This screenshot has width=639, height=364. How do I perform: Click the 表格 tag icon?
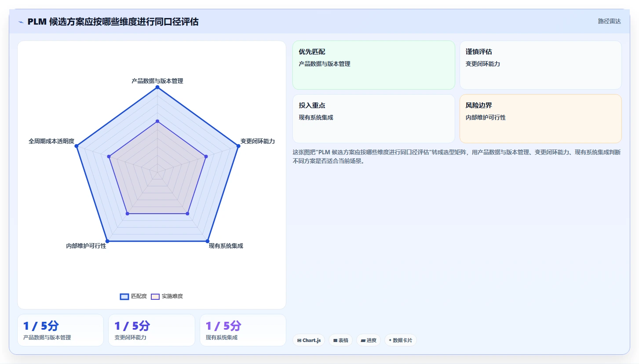click(335, 340)
